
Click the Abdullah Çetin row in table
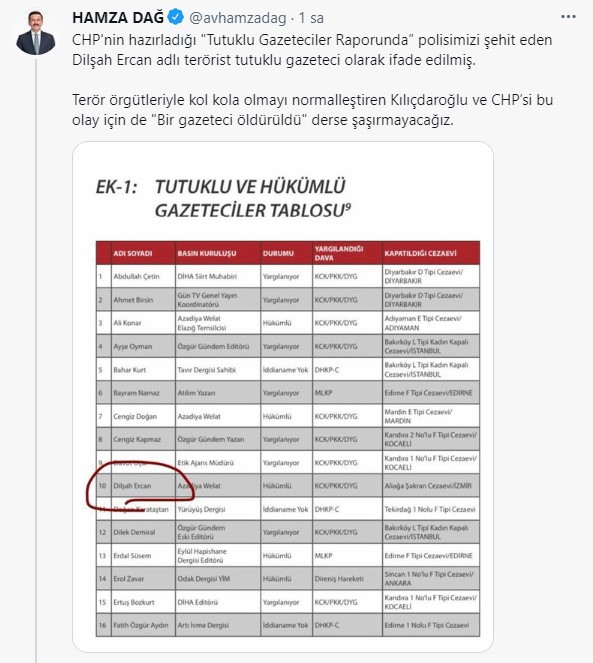[288, 276]
